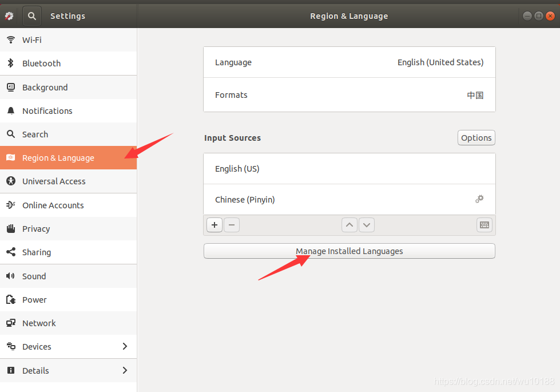This screenshot has height=392, width=560.
Task: Click the Network computers icon
Action: pyautogui.click(x=11, y=323)
